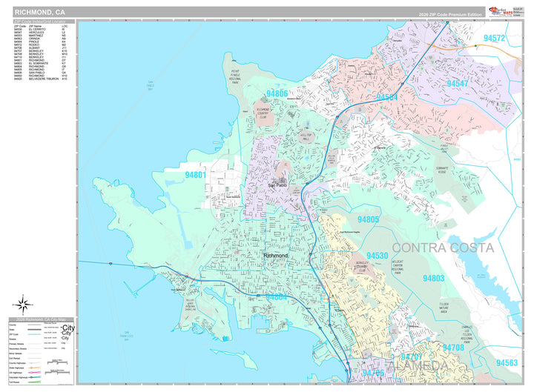This screenshot has width=534, height=392.
Task: Click the kilometers scale bar in legend
Action: pyautogui.click(x=57, y=373)
